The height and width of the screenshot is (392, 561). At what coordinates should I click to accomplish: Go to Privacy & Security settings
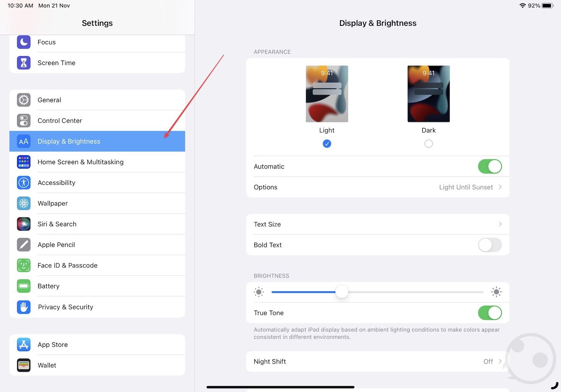(x=65, y=307)
